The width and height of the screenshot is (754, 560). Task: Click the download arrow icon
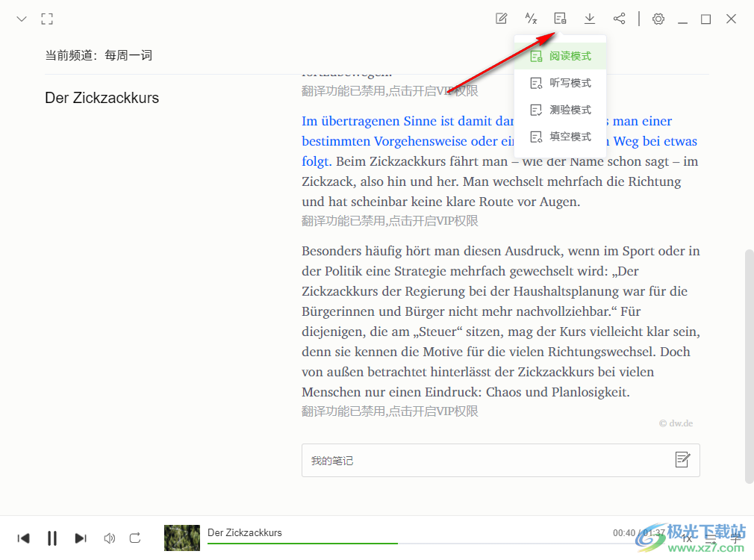click(590, 19)
